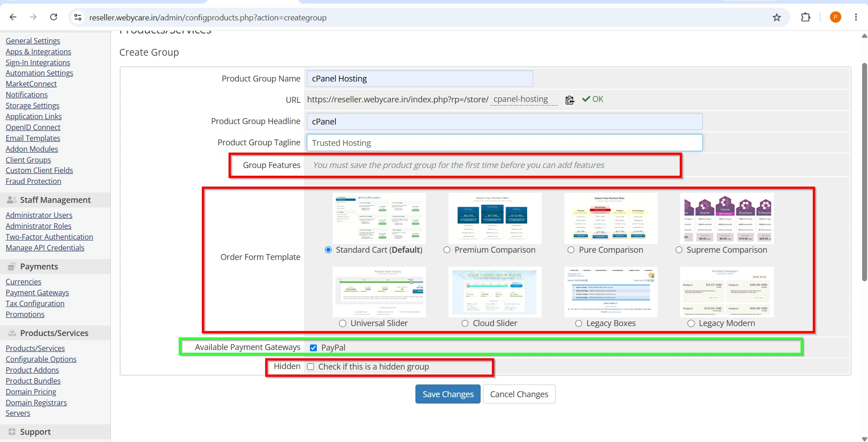This screenshot has width=868, height=442.
Task: Open Apps & Integrations link
Action: (x=38, y=52)
